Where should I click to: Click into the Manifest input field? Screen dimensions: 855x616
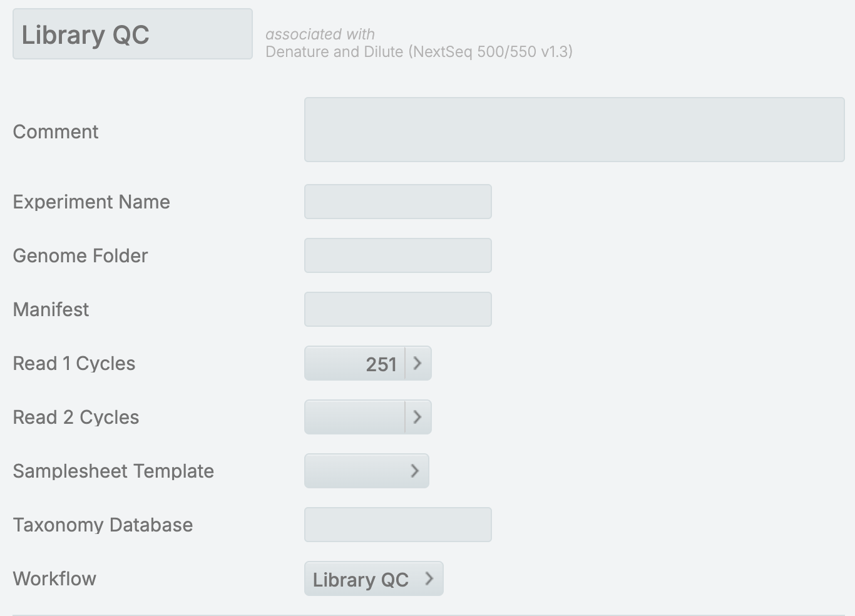pos(398,309)
